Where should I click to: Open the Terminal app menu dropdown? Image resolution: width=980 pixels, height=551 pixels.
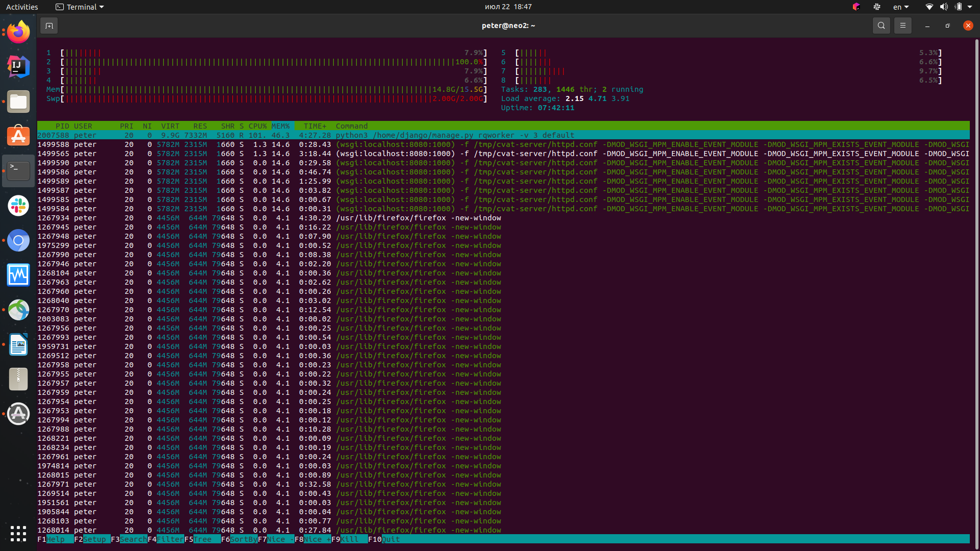[80, 7]
